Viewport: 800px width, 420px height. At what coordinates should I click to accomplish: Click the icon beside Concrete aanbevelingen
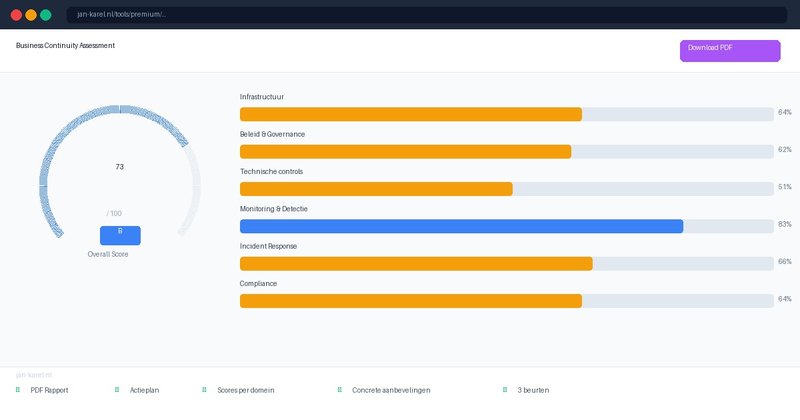(x=339, y=390)
